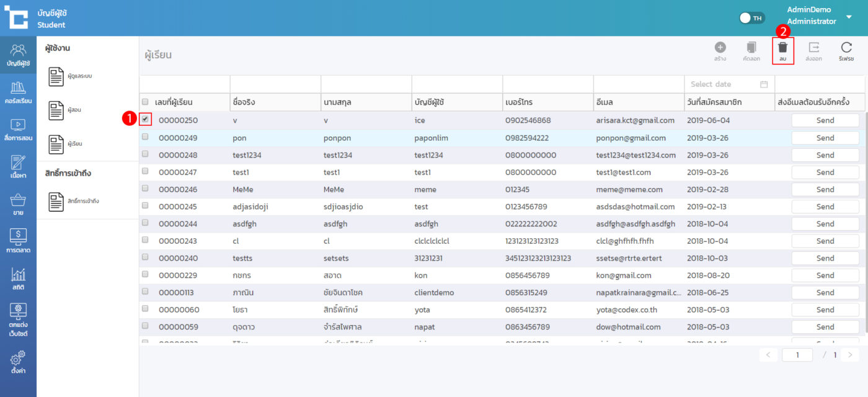
Task: Click the page number input field
Action: pos(797,355)
